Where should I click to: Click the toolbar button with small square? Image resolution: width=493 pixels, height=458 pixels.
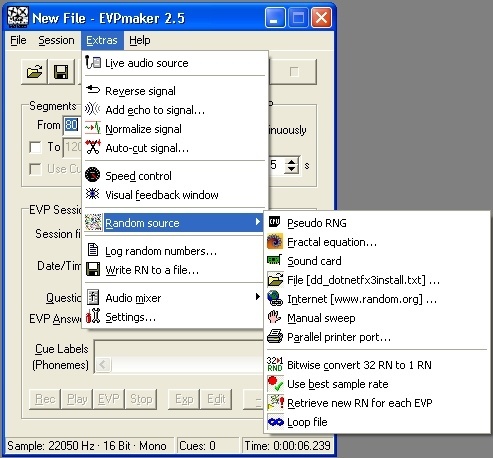point(294,72)
